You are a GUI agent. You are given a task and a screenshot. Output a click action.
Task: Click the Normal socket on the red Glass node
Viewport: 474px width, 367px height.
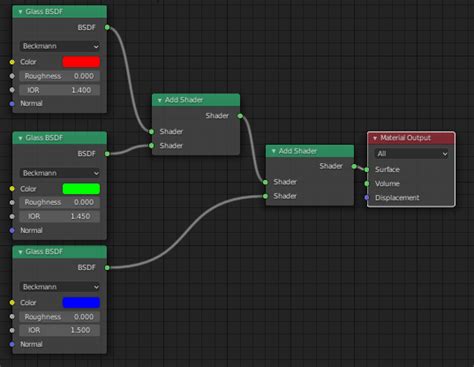tap(12, 104)
